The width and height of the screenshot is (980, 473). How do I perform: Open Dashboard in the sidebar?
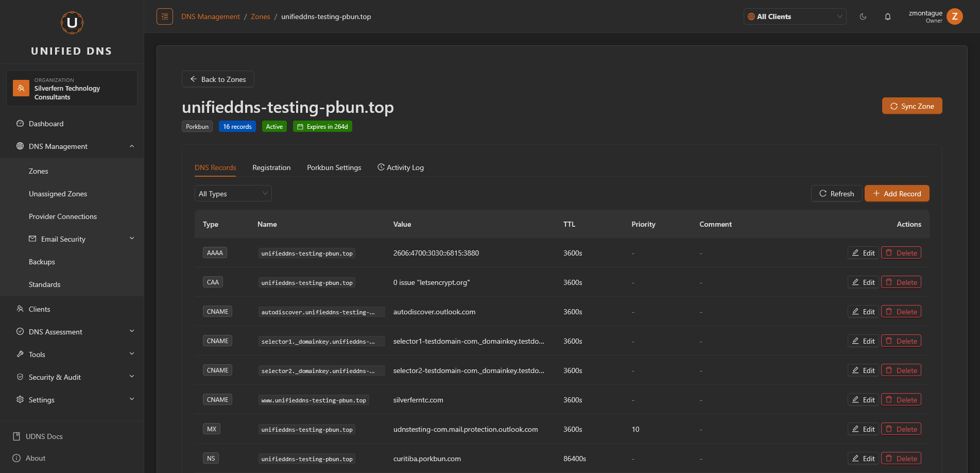(72, 124)
